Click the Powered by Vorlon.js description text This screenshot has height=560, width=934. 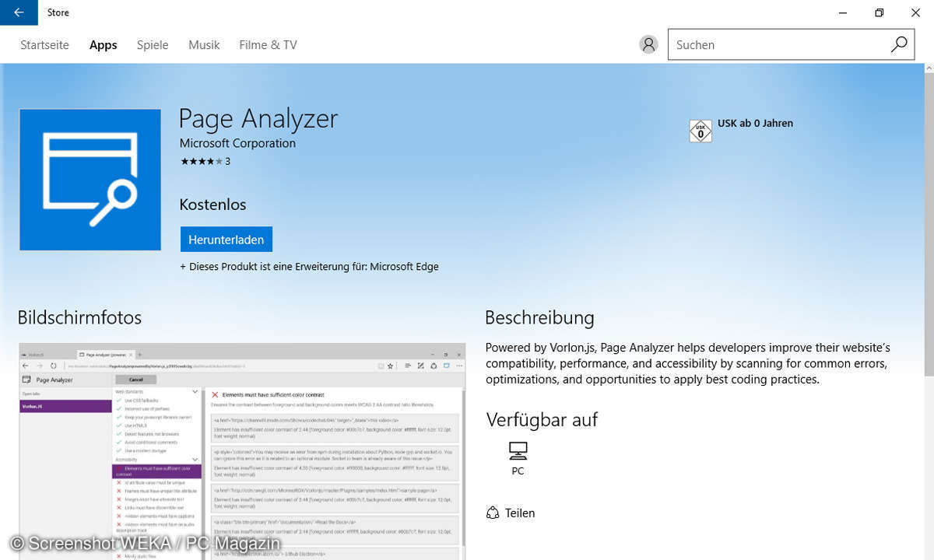pyautogui.click(x=688, y=363)
